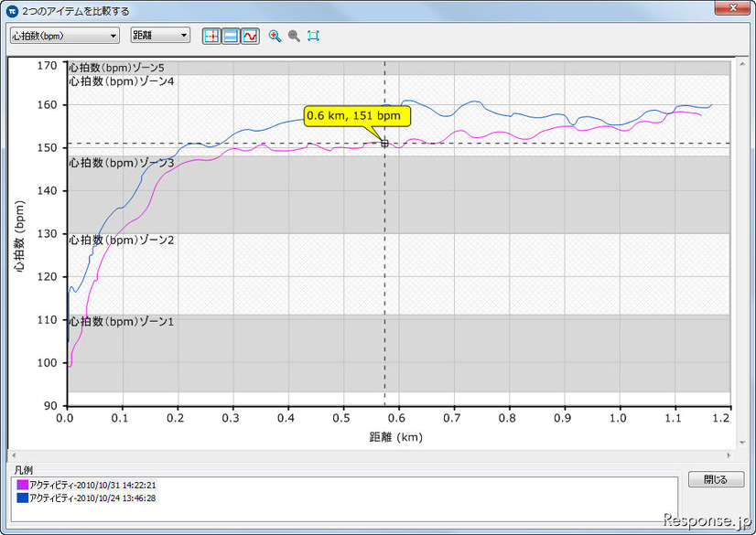756x535 pixels.
Task: Click the 心拍数(bpm)ゾーン2 label
Action: pos(121,240)
